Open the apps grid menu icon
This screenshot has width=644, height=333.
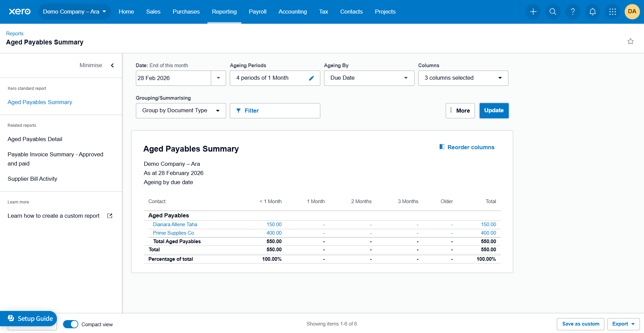pos(612,12)
